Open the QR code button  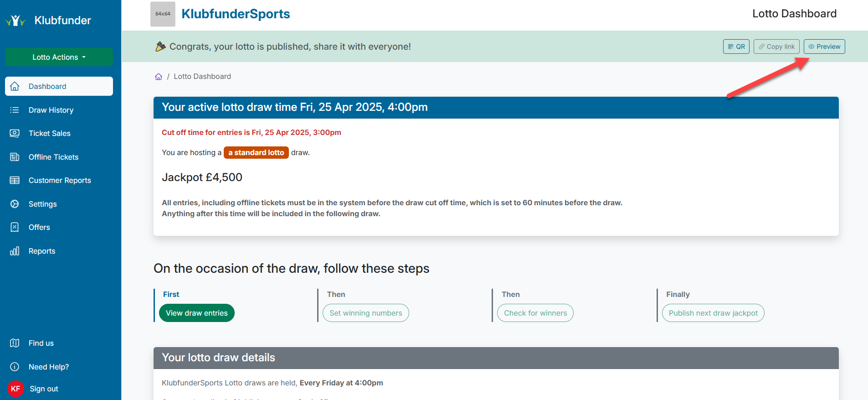[736, 47]
